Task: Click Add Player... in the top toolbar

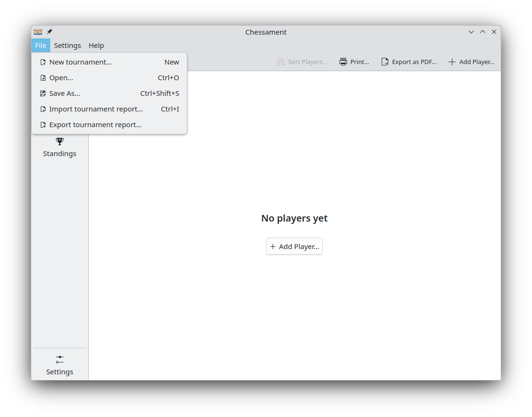Action: 471,62
